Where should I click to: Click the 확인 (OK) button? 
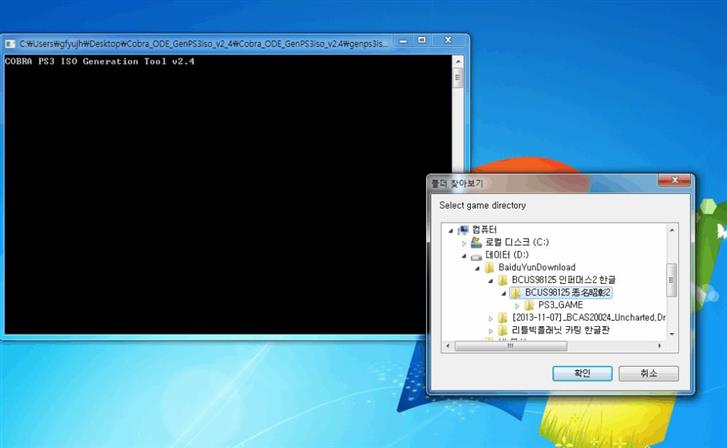[582, 373]
